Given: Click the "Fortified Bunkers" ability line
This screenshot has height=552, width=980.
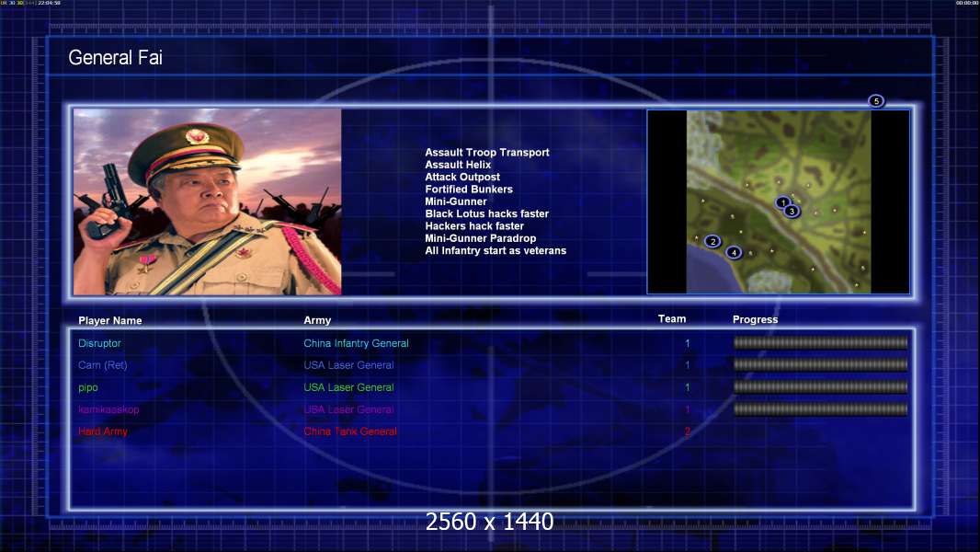Looking at the screenshot, I should pyautogui.click(x=469, y=189).
